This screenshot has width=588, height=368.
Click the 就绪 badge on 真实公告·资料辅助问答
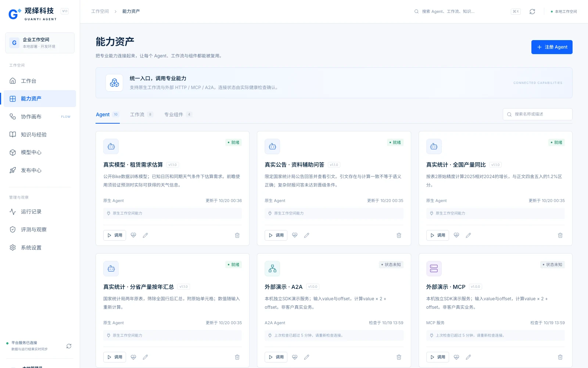(x=395, y=142)
